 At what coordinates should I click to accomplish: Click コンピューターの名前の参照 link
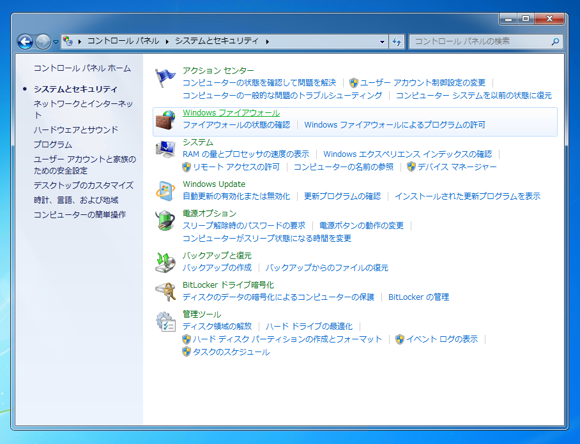pyautogui.click(x=343, y=167)
